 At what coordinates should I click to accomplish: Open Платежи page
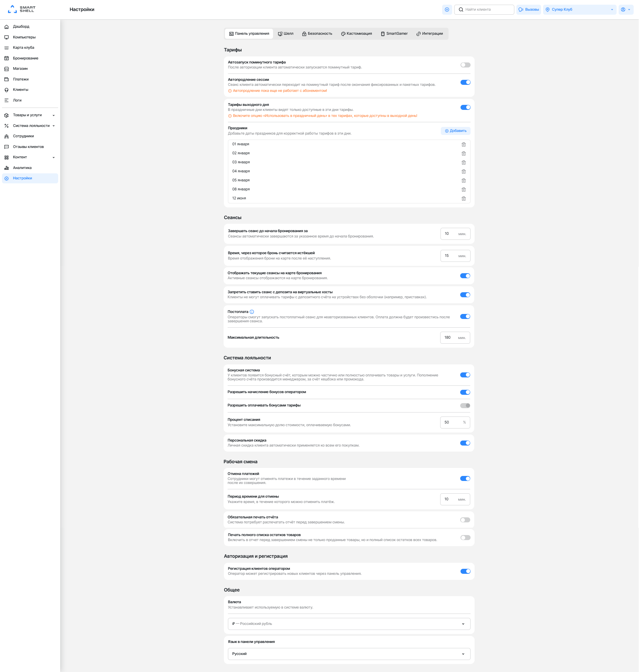(30, 79)
